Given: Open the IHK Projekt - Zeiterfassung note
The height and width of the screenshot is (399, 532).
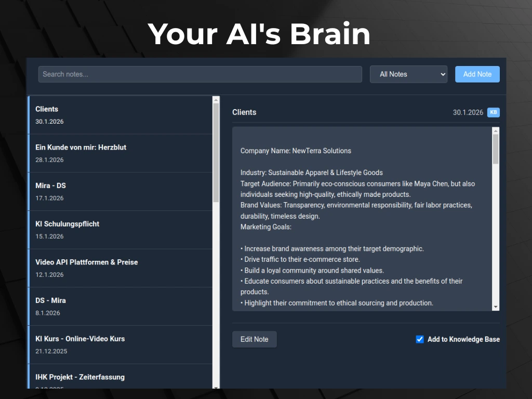Looking at the screenshot, I should [119, 379].
